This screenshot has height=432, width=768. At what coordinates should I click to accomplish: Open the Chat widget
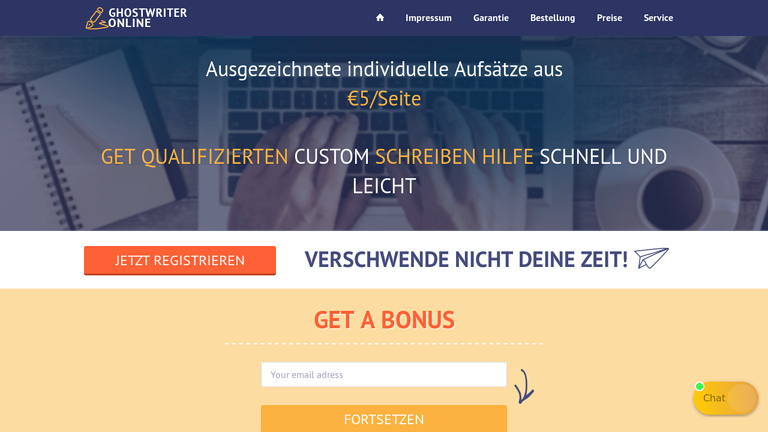click(725, 398)
